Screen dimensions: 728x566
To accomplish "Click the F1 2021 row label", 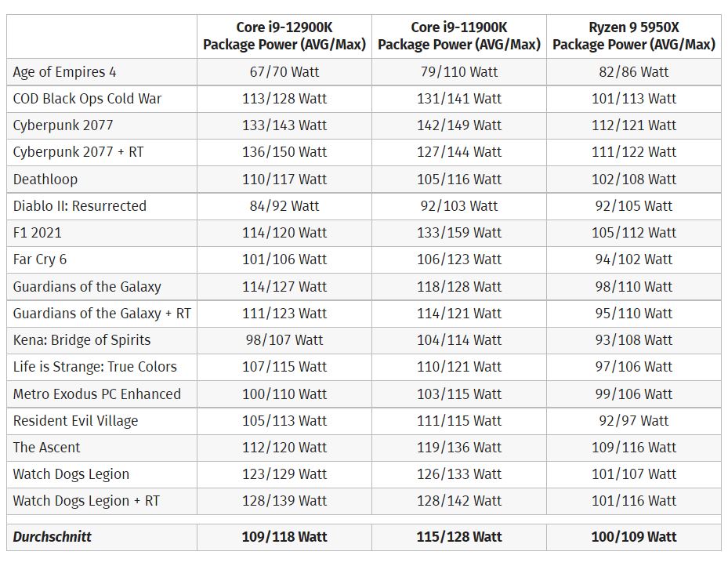I will coord(37,233).
